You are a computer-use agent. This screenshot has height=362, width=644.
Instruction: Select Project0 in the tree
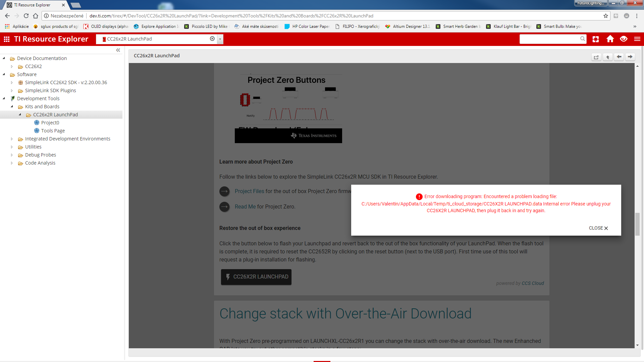pyautogui.click(x=50, y=123)
